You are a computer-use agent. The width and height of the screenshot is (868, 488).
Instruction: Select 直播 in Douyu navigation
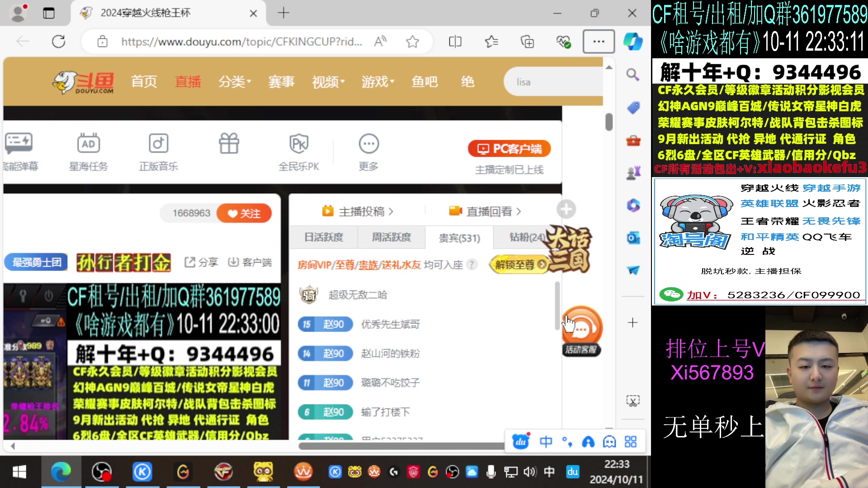pyautogui.click(x=188, y=82)
